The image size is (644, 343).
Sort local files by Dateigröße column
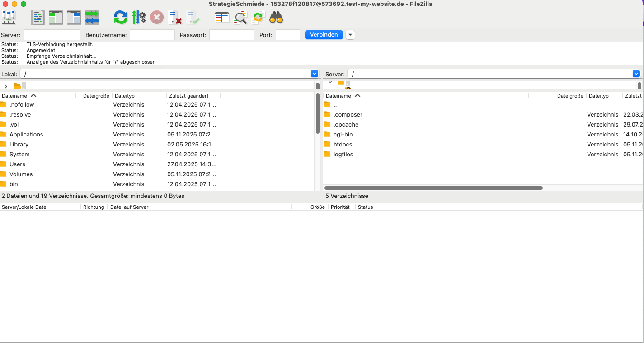point(96,96)
